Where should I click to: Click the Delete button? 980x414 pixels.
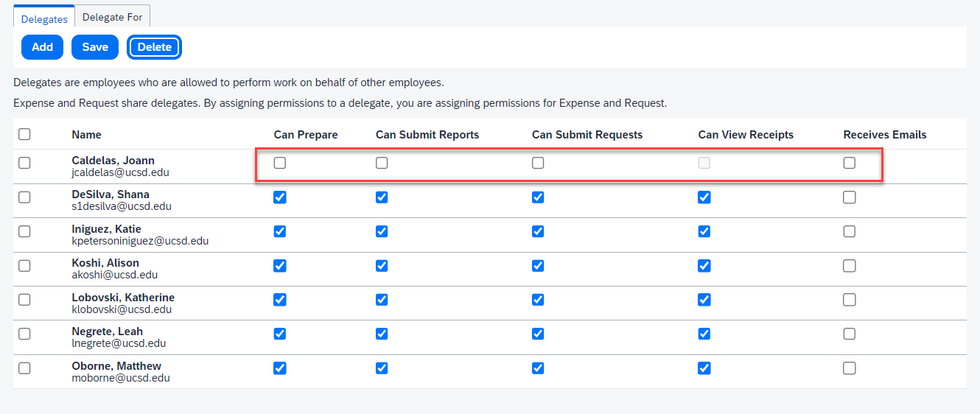pyautogui.click(x=154, y=47)
